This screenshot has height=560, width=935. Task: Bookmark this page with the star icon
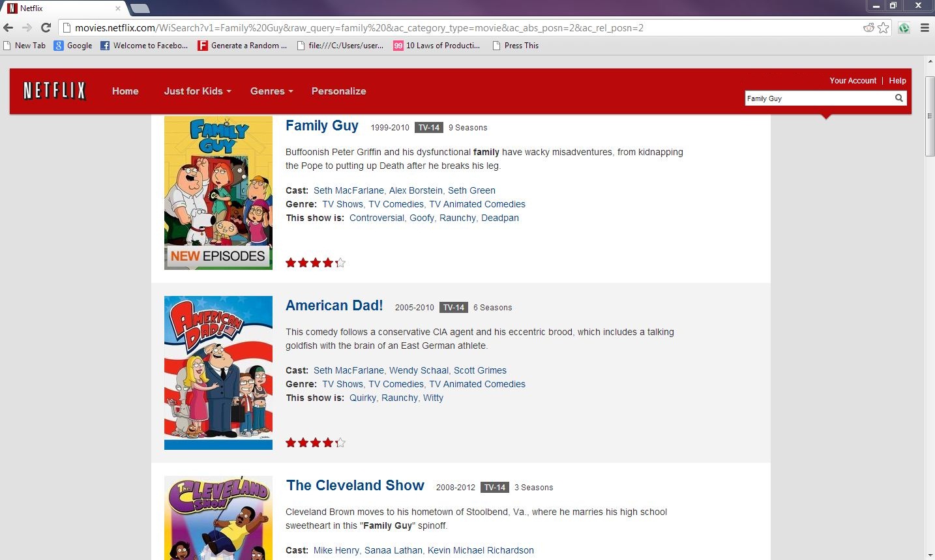(x=883, y=27)
